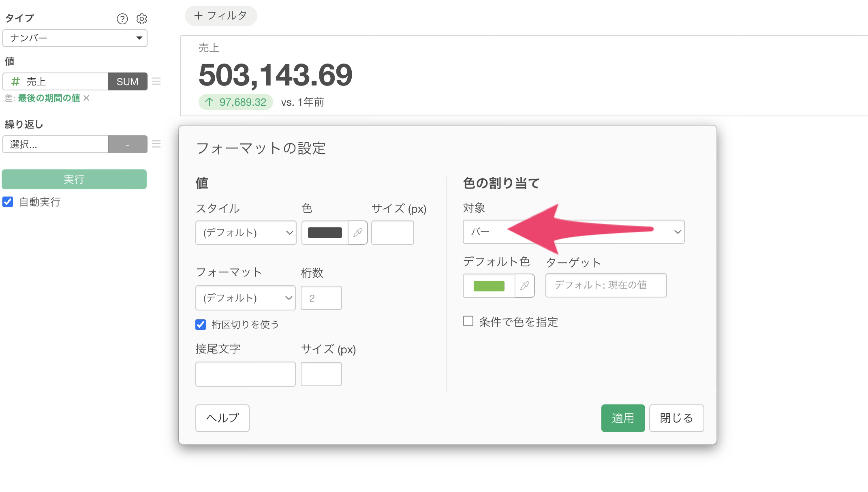Remove 最後の期間の値 with the x icon
This screenshot has width=868, height=492.
(x=86, y=98)
